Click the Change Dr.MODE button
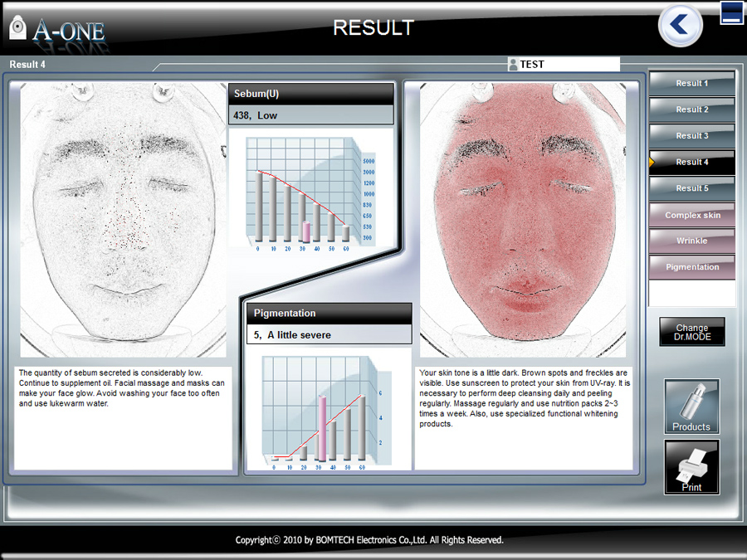The image size is (747, 560). [x=692, y=332]
